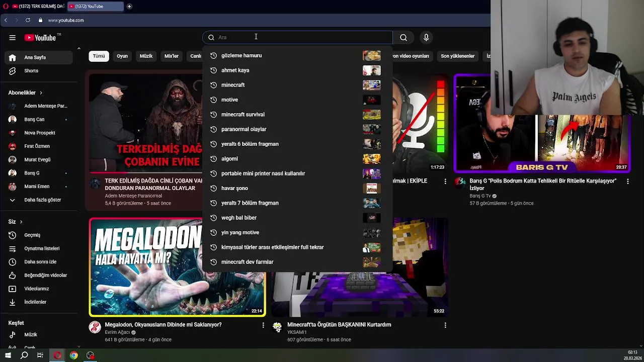Open the Barış G TV video thumbnail
Screen dimensions: 644x362
[542, 123]
